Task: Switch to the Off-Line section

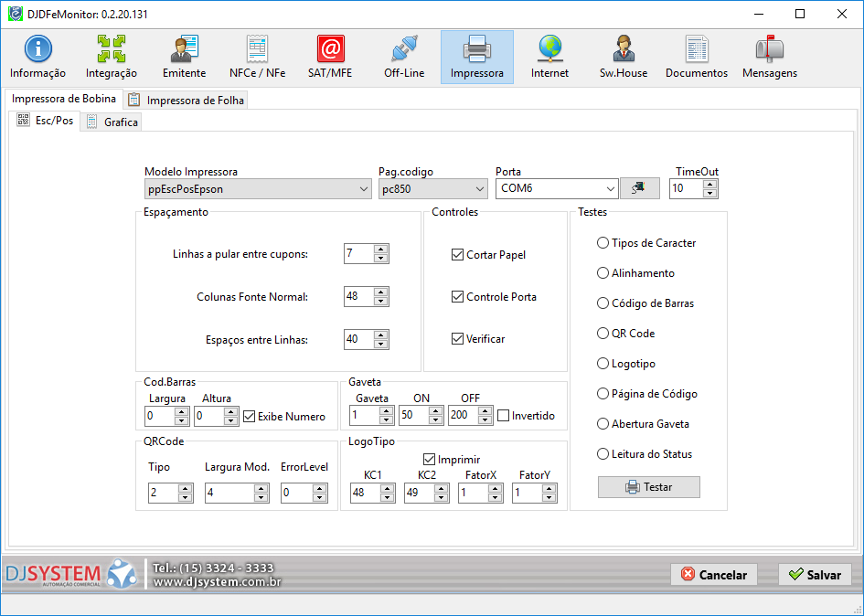Action: [403, 57]
